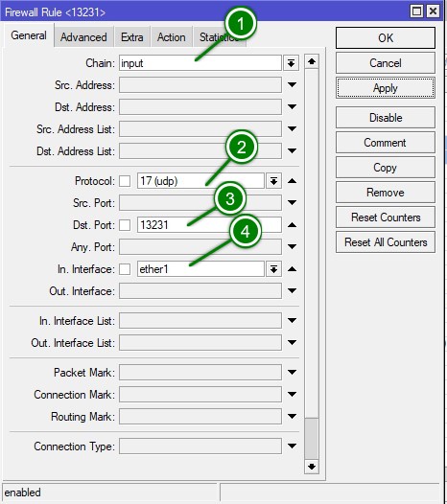Expand the Src. Address field
Image resolution: width=447 pixels, height=504 pixels.
(292, 85)
